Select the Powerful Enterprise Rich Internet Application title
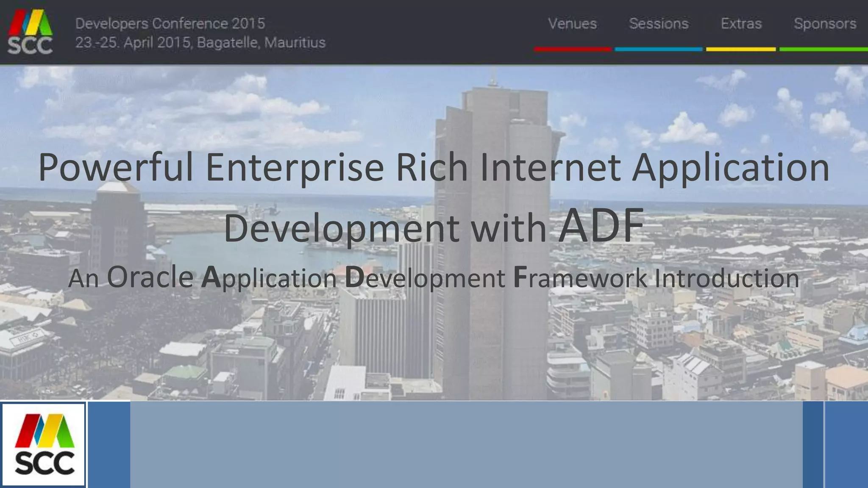 click(x=433, y=167)
